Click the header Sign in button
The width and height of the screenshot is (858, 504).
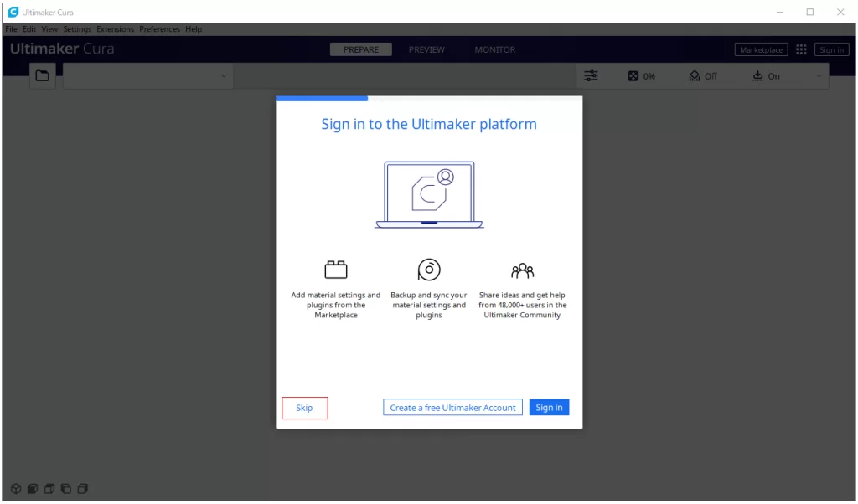(x=832, y=49)
